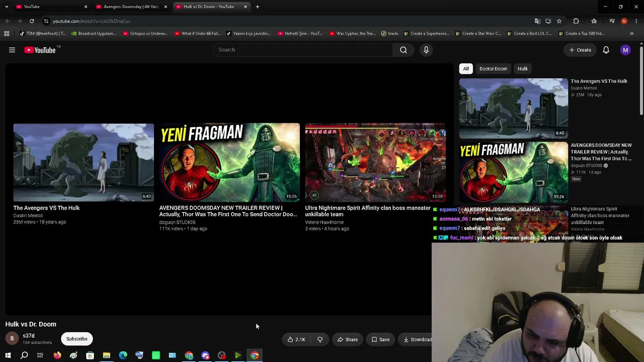Open File Explorer from taskbar
This screenshot has width=644, height=362.
point(107,355)
